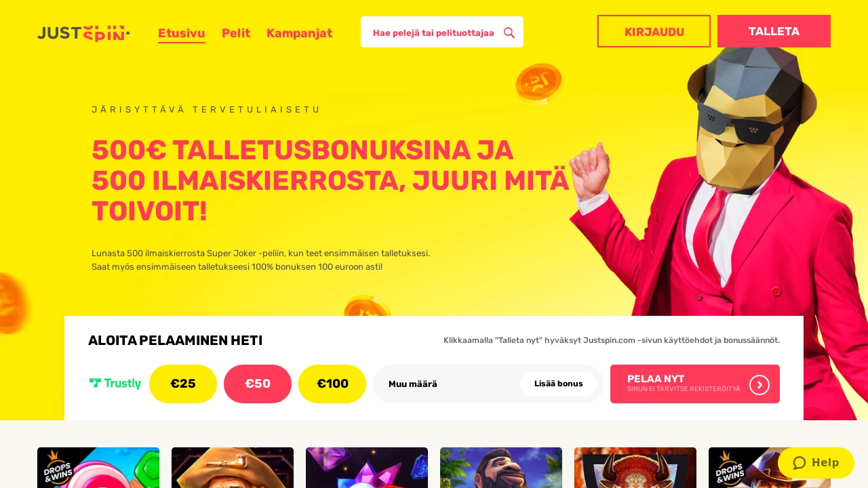Click the Talleta button

[774, 31]
